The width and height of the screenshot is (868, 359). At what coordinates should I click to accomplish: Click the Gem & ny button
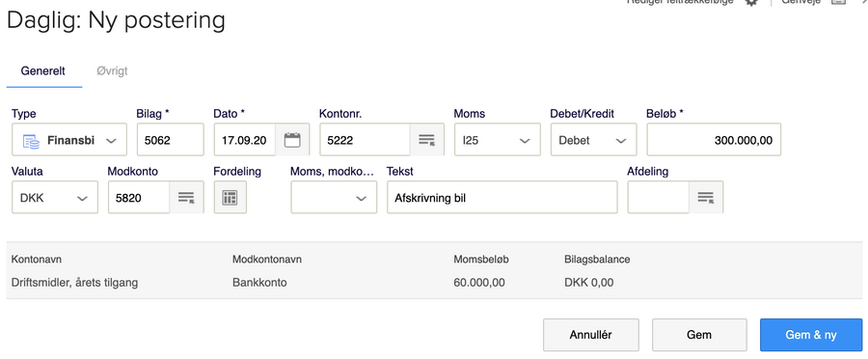(x=811, y=335)
